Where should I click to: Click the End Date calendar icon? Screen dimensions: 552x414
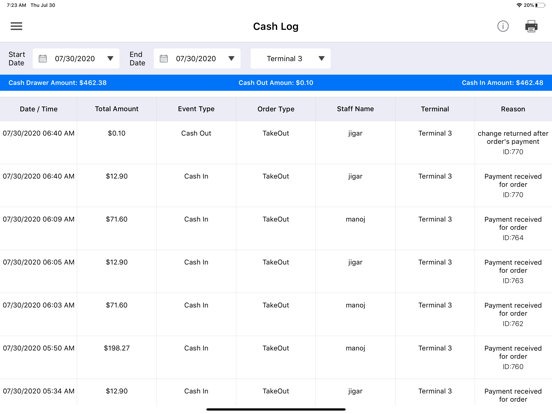(x=164, y=58)
